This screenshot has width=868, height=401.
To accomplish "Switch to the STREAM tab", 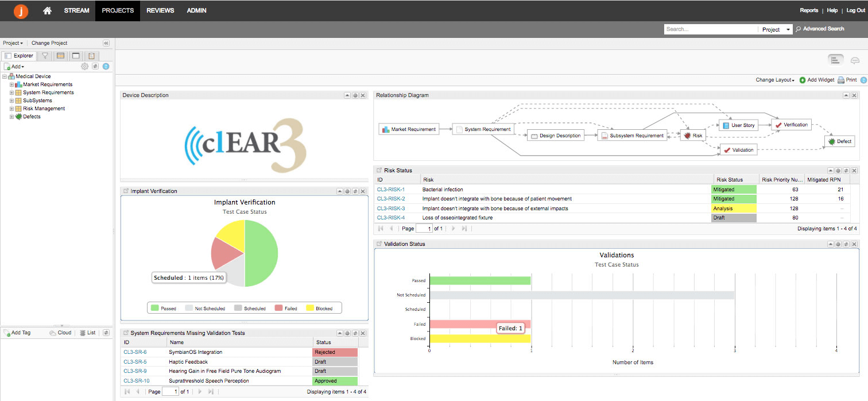I will pos(76,10).
